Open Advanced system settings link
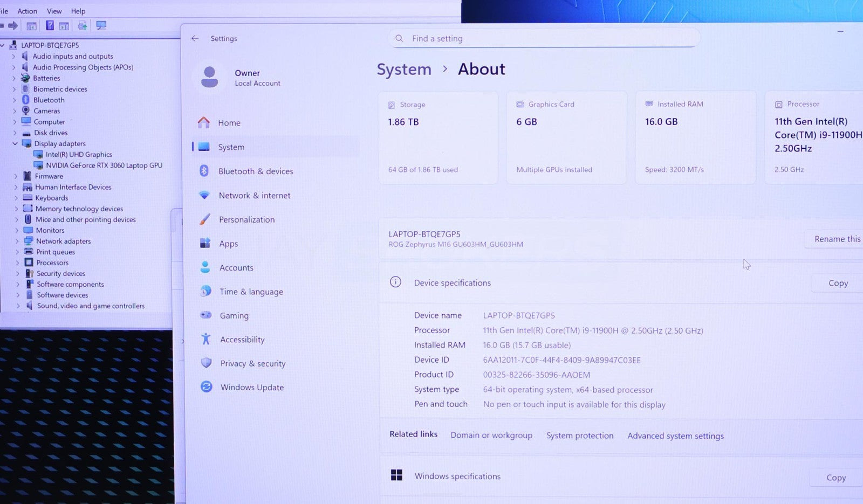This screenshot has height=504, width=863. 675,436
